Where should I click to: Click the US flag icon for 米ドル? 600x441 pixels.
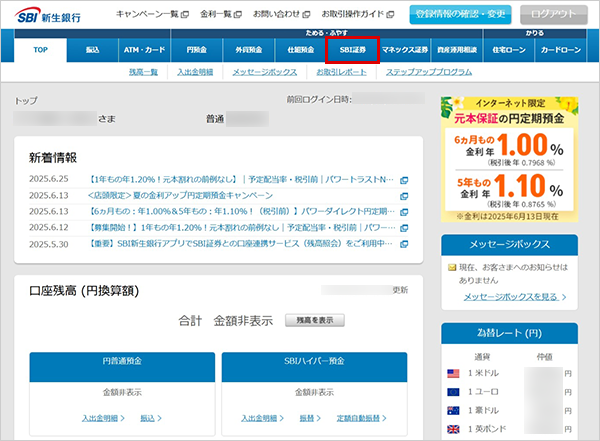click(x=453, y=373)
